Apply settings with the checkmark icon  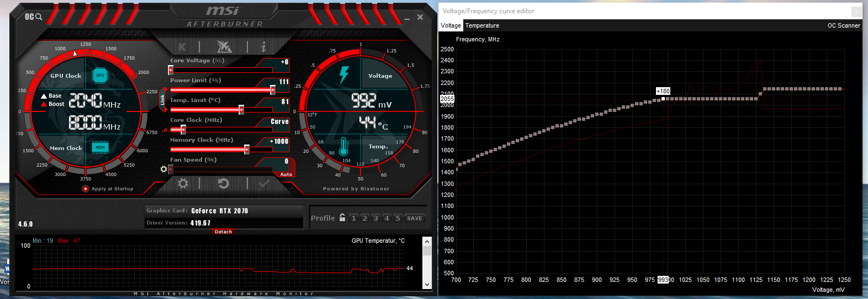tap(264, 183)
